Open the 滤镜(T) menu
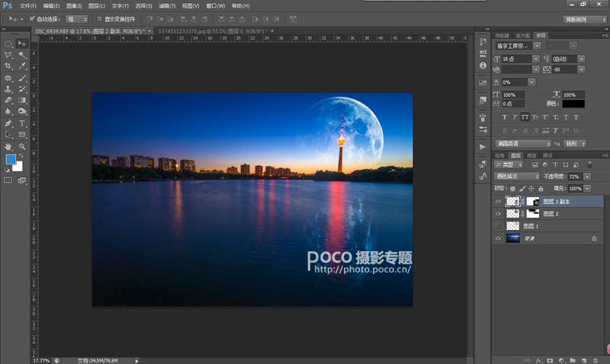The height and width of the screenshot is (364, 610). click(167, 6)
